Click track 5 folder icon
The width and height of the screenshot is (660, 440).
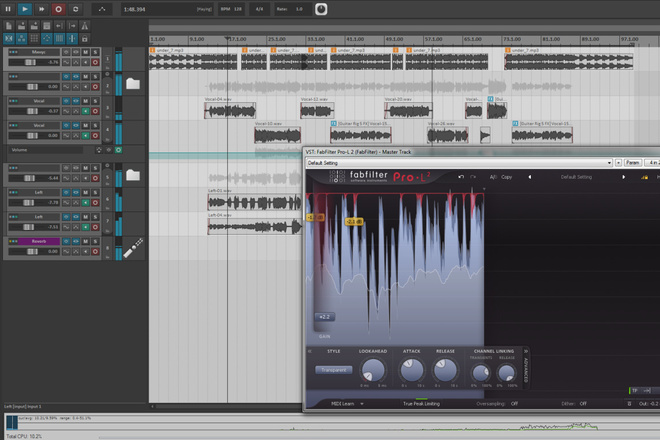[133, 175]
